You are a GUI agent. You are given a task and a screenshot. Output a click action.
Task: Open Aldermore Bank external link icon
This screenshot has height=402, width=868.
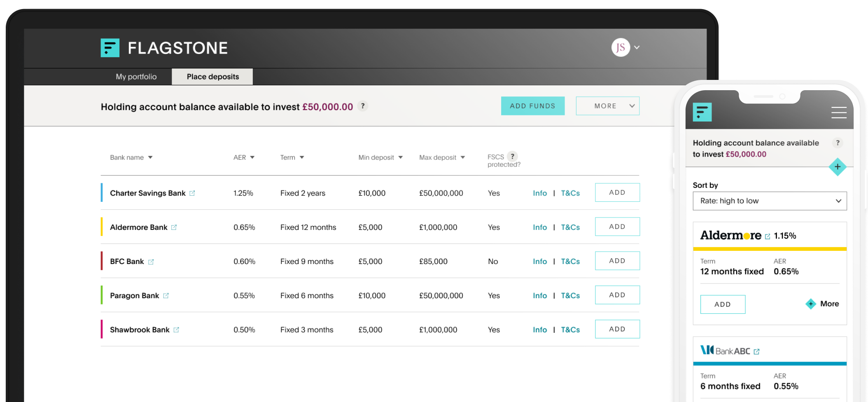[x=174, y=227]
